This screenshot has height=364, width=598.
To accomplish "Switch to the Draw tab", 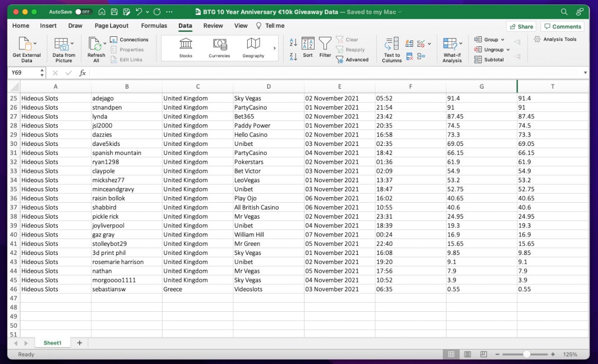I will [75, 26].
